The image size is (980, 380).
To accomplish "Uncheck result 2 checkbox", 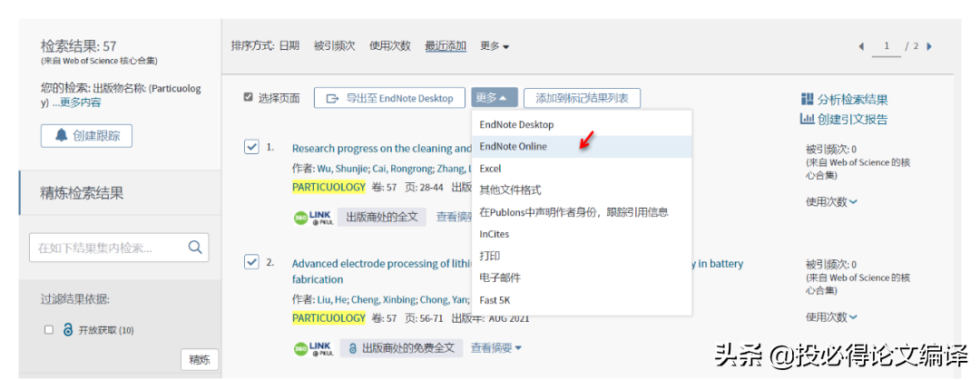I will pos(251,262).
